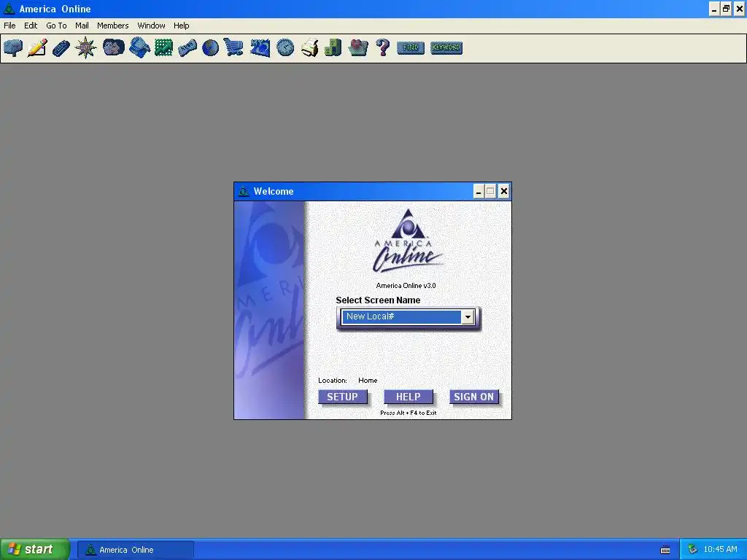Click the KEYWORD toolbar button
Viewport: 747px width, 560px height.
[x=446, y=47]
